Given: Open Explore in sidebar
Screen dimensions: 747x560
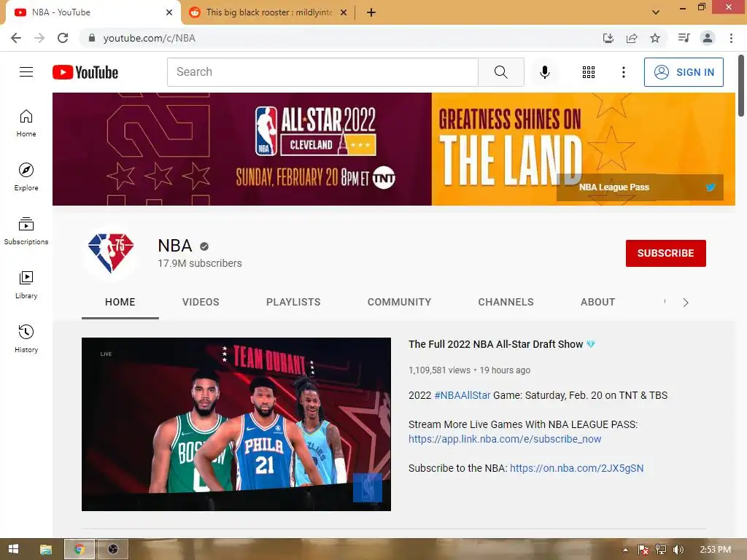Looking at the screenshot, I should (26, 177).
